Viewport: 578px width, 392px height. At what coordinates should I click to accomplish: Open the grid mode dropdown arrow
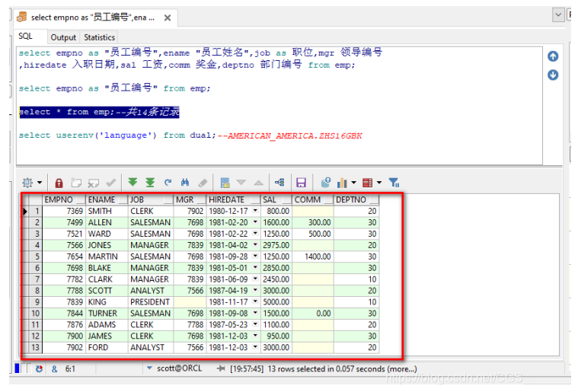click(x=40, y=183)
